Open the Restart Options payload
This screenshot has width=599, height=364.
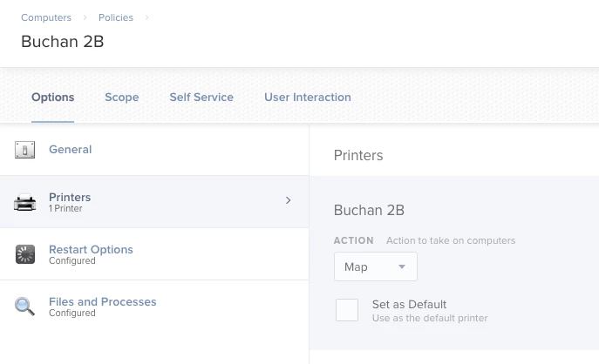click(x=154, y=254)
